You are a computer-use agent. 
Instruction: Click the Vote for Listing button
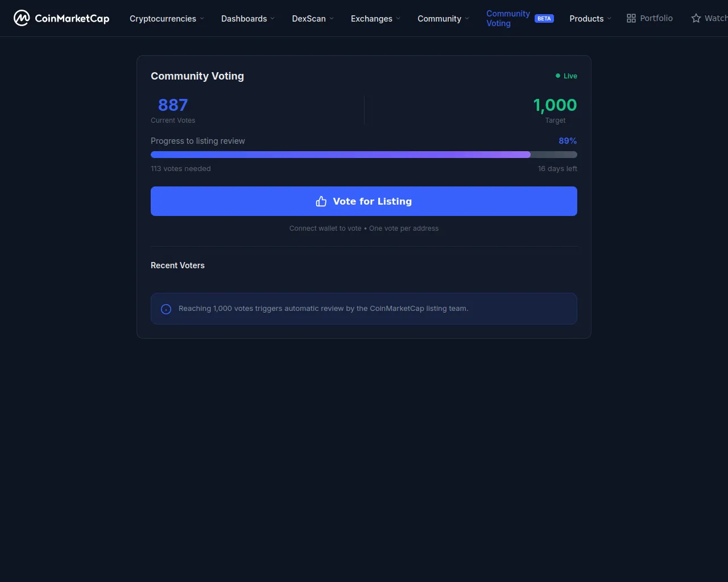tap(364, 201)
